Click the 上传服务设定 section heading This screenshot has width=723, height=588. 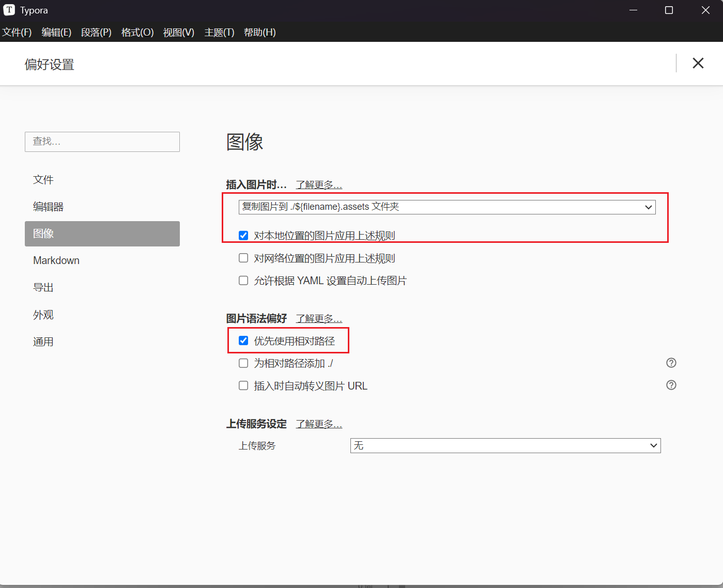point(256,424)
